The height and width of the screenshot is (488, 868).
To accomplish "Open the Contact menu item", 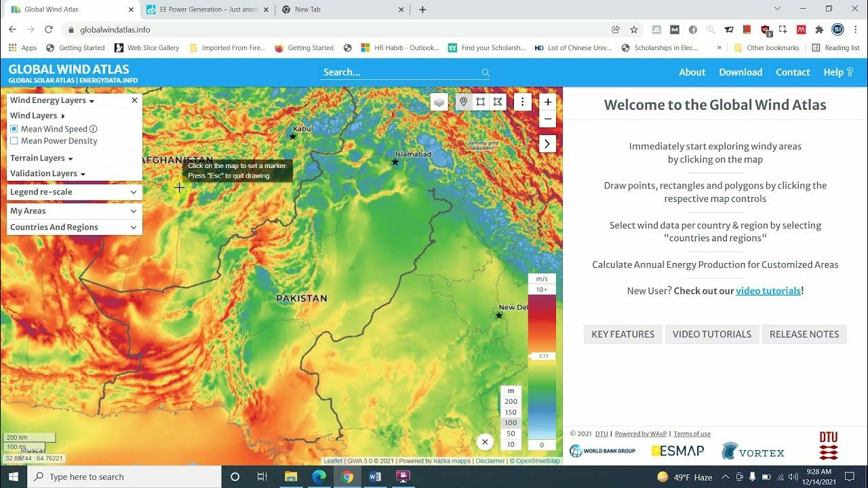I will coord(793,72).
